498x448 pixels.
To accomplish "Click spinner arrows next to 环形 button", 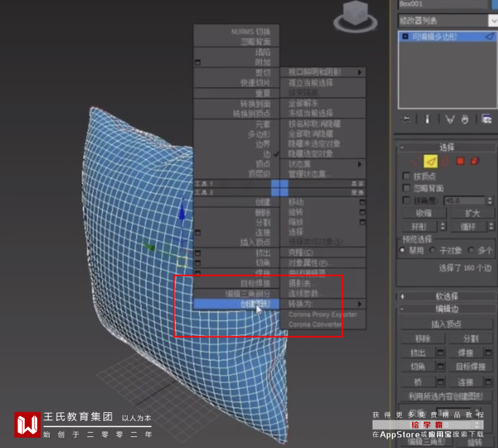I will 443,226.
